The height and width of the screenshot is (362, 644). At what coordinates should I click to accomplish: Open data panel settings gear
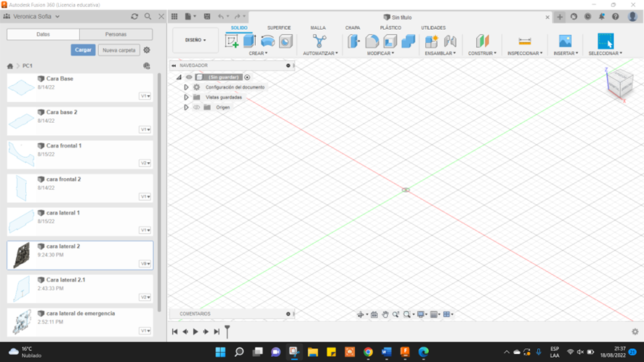[x=147, y=50]
